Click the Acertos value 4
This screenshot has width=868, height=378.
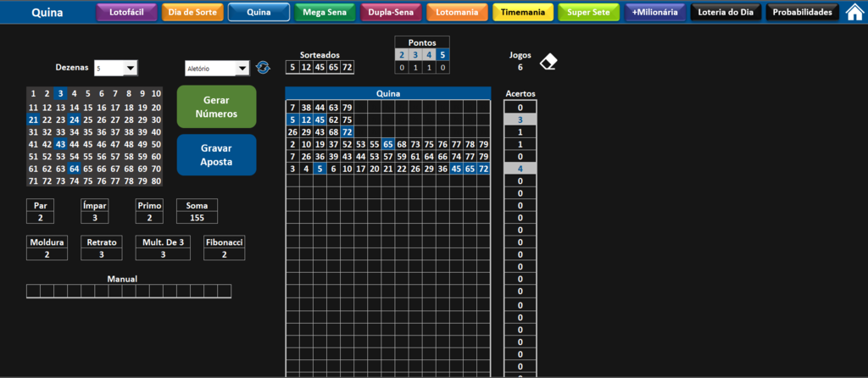pos(520,169)
